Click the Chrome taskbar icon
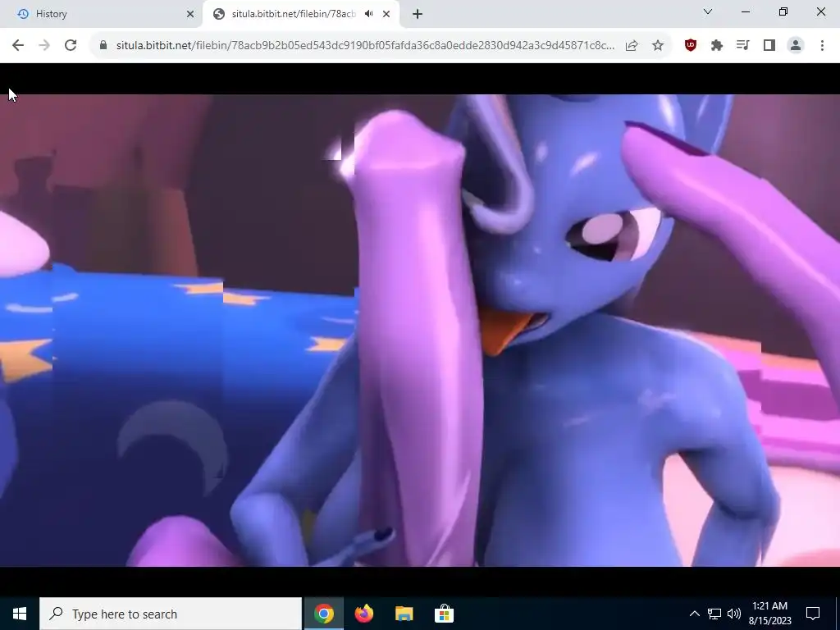The height and width of the screenshot is (630, 840). pyautogui.click(x=323, y=614)
